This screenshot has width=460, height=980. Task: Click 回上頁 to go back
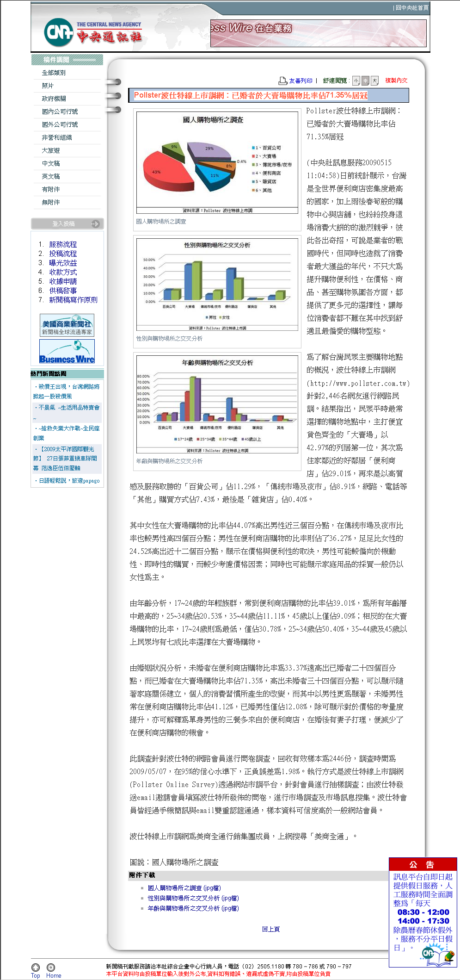coord(270,929)
